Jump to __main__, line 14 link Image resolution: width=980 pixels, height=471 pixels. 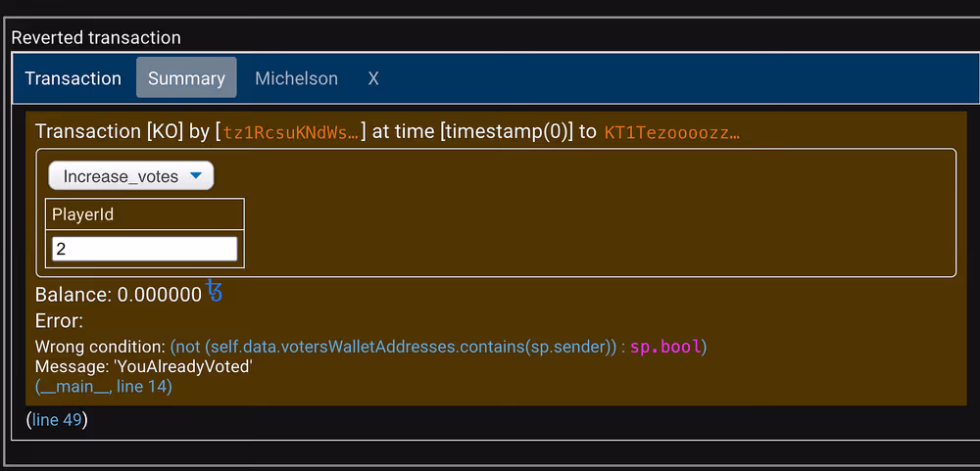coord(104,387)
